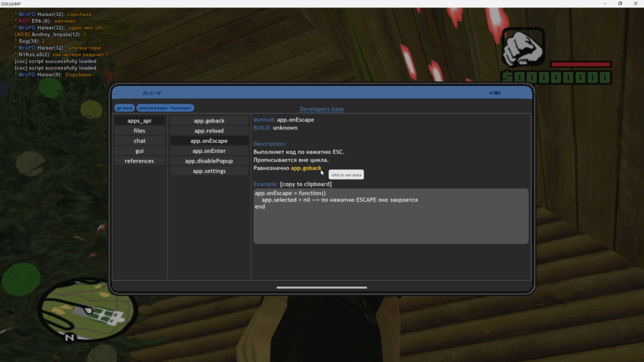Click the Description heading
This screenshot has height=362, width=644.
(x=270, y=144)
